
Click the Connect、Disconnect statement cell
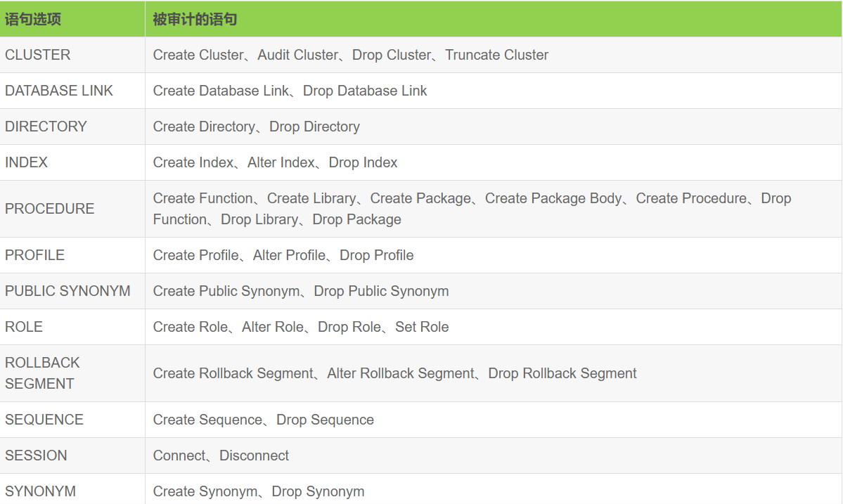click(x=493, y=455)
